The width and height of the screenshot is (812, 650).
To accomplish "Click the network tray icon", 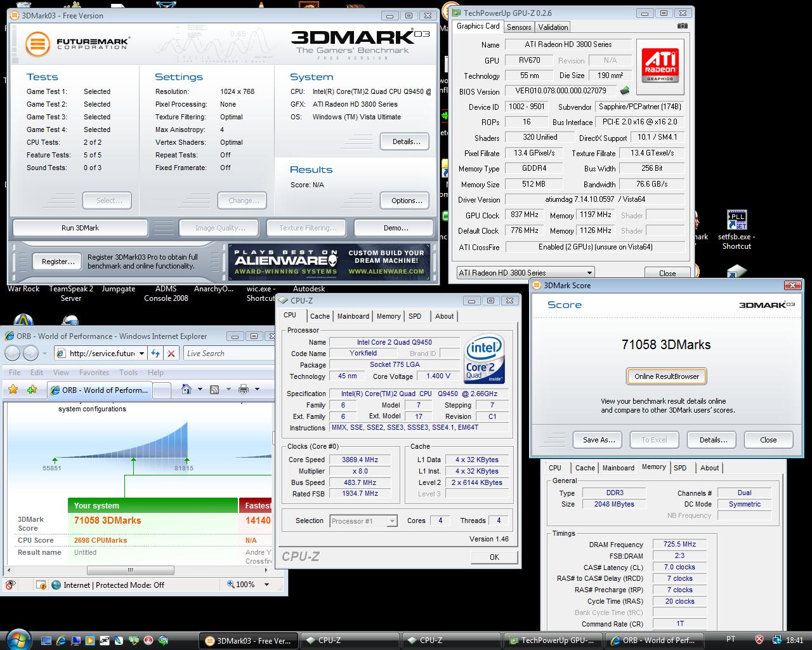I will point(777,640).
